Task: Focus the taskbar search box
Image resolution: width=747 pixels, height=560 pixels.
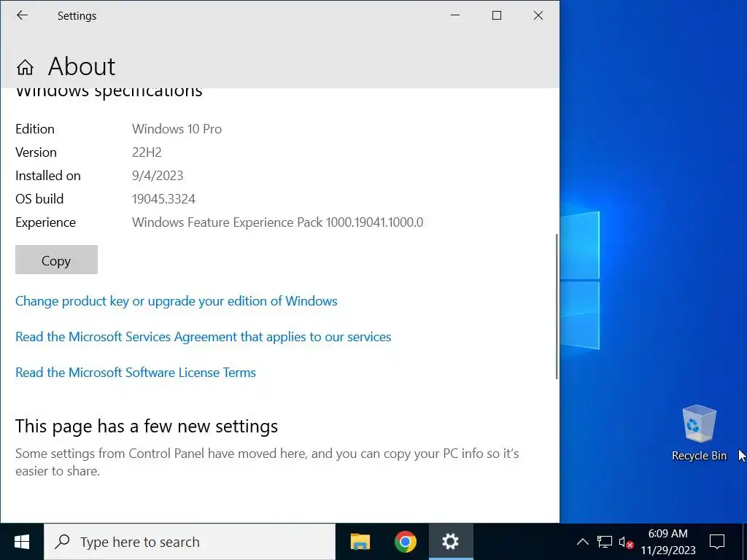Action: (x=190, y=542)
